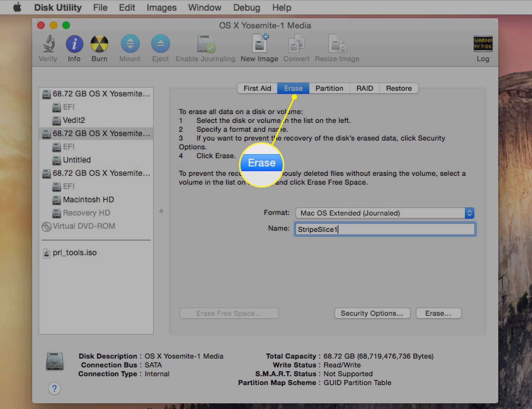Switch to the Partition tab

point(329,88)
